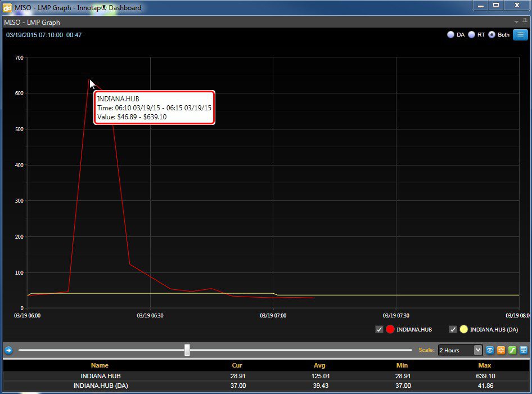This screenshot has width=532, height=394.
Task: Click the INDIANA.HUB (DA) legend label
Action: point(494,329)
